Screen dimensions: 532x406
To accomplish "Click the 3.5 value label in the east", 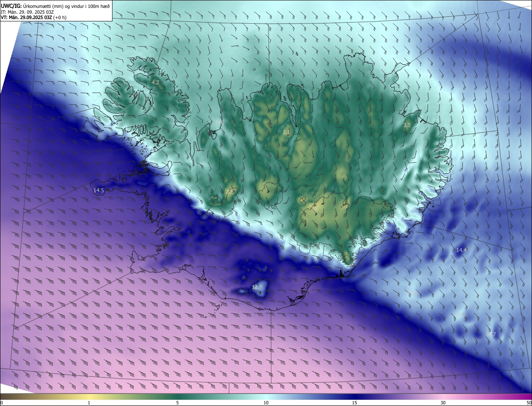I will [407, 125].
